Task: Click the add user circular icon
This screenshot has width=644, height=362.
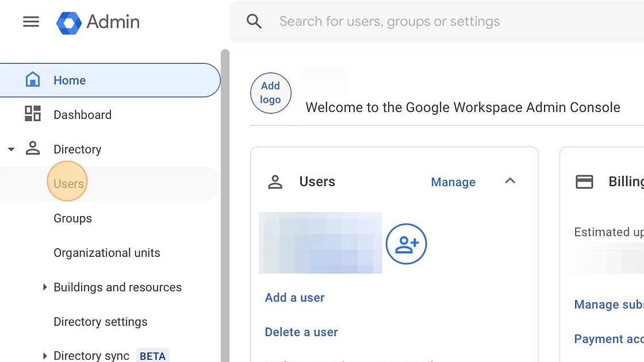Action: [407, 244]
